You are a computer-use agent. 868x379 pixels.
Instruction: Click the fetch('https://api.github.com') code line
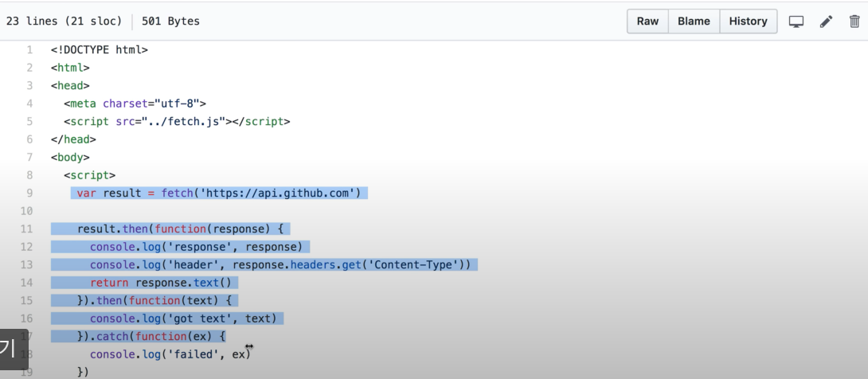219,193
